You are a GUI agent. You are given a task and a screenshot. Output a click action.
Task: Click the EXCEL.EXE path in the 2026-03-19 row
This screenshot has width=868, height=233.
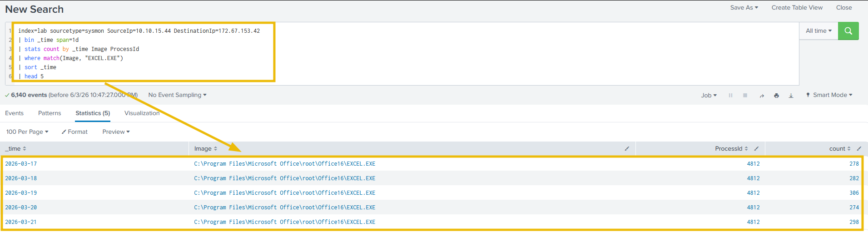point(285,193)
